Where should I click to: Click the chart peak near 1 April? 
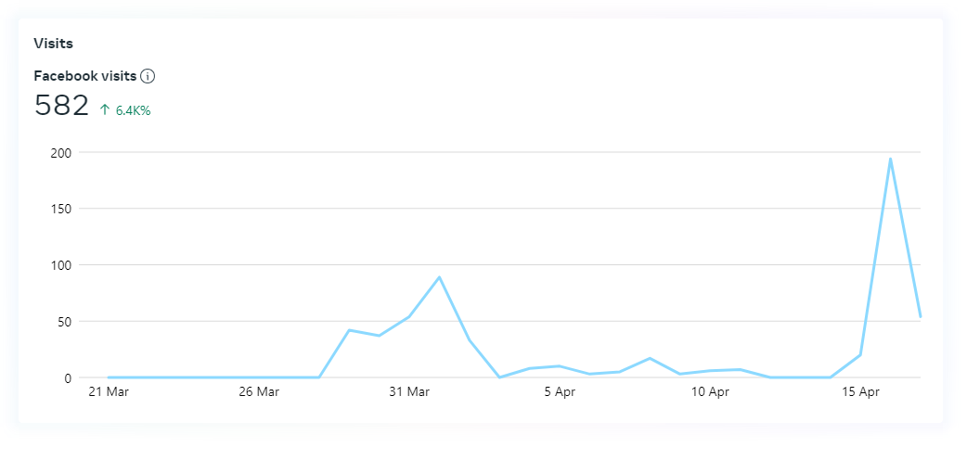tap(439, 277)
